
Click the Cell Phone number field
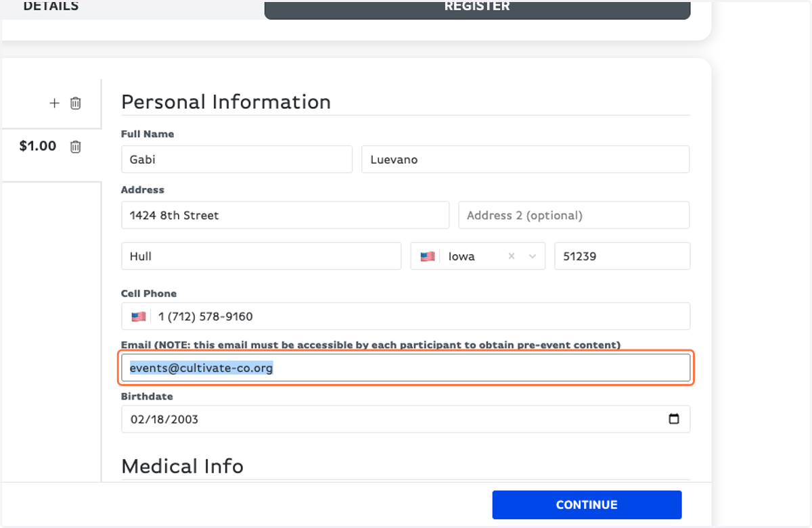click(x=406, y=316)
